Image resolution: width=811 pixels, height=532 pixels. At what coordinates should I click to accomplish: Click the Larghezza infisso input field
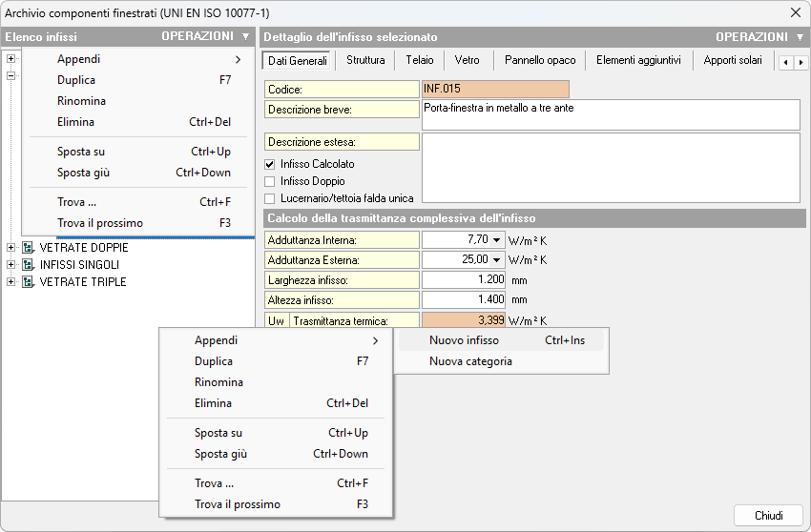tap(464, 280)
